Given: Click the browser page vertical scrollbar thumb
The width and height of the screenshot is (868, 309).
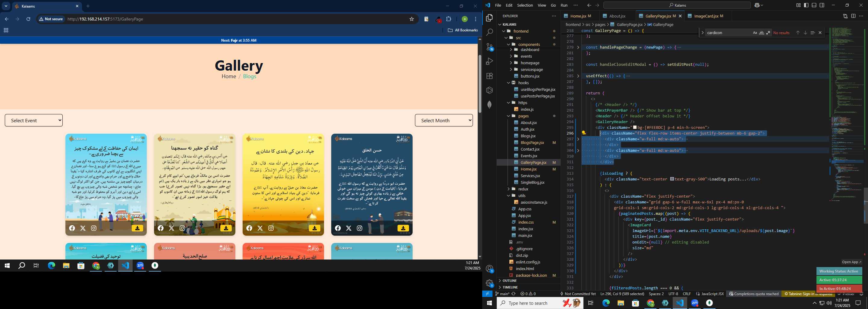Looking at the screenshot, I should [480, 83].
